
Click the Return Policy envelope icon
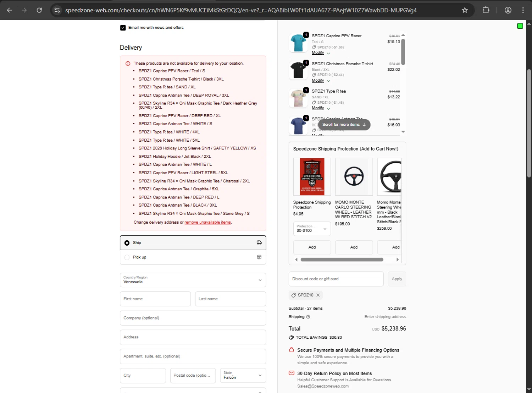point(292,373)
